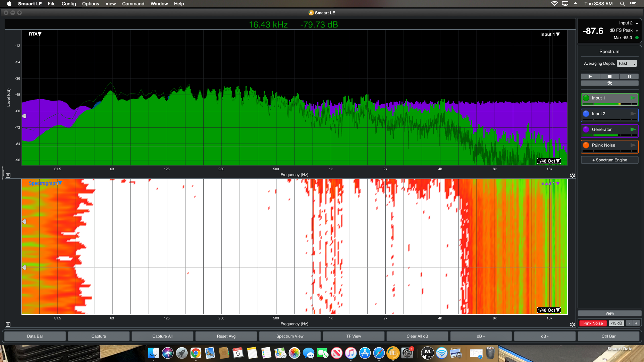Click the orange P9ink Noise color circle

(586, 145)
